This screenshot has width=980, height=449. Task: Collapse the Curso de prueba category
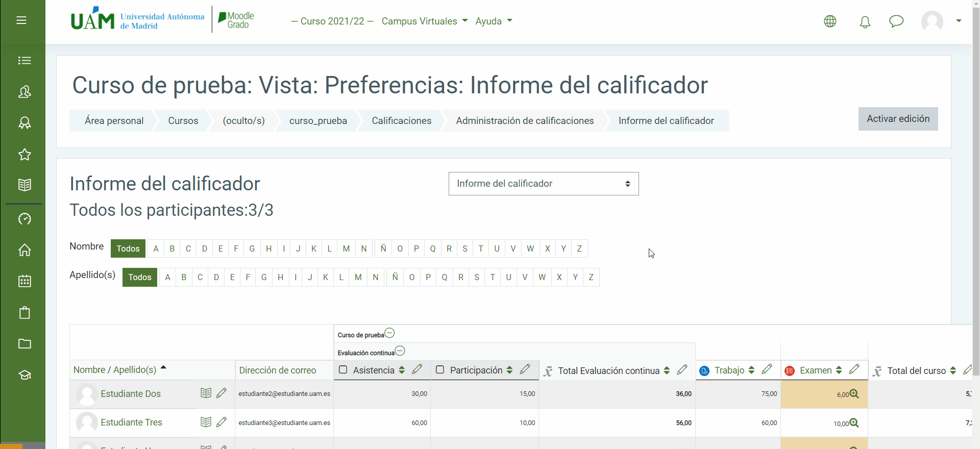(x=389, y=333)
